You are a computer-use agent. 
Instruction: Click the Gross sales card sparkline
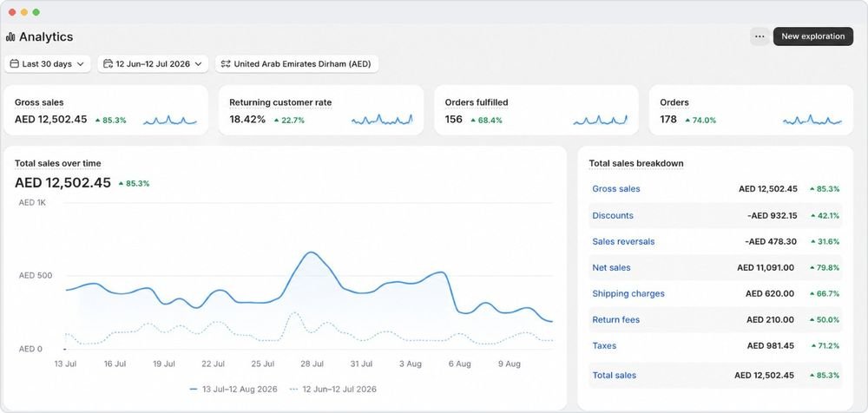170,120
